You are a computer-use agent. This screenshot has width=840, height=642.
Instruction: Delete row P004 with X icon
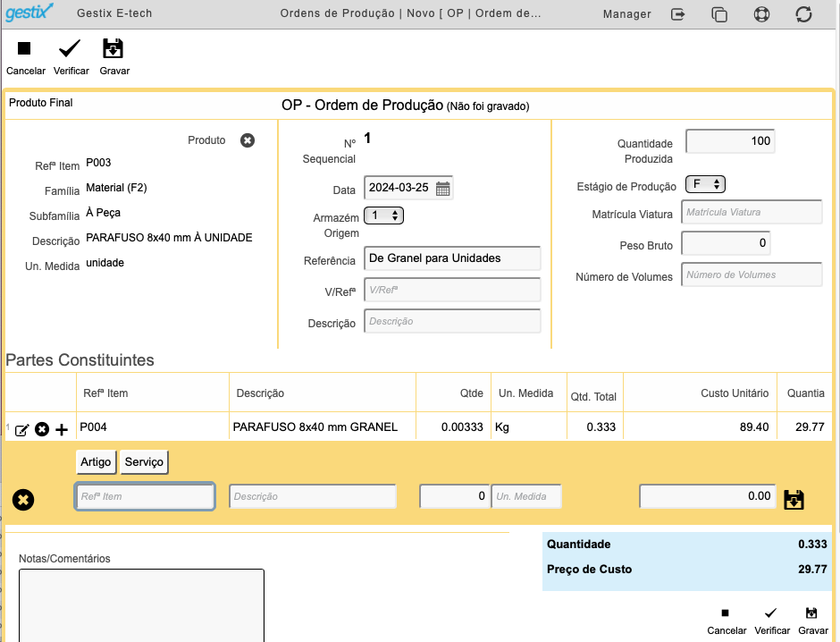point(42,429)
